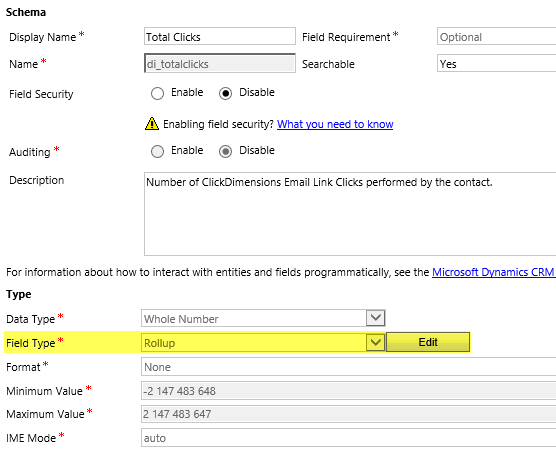The image size is (556, 451).
Task: Follow the Microsoft Dynamics CRM link
Action: coord(493,272)
